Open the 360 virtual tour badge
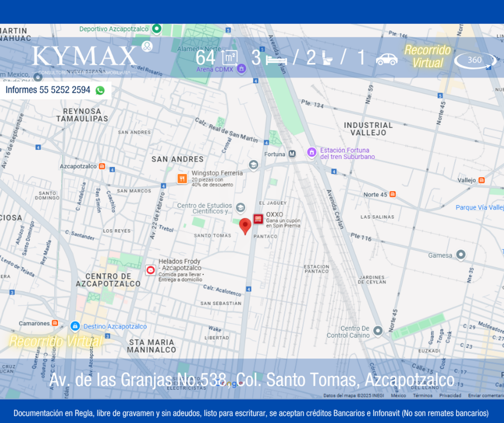 coord(475,60)
